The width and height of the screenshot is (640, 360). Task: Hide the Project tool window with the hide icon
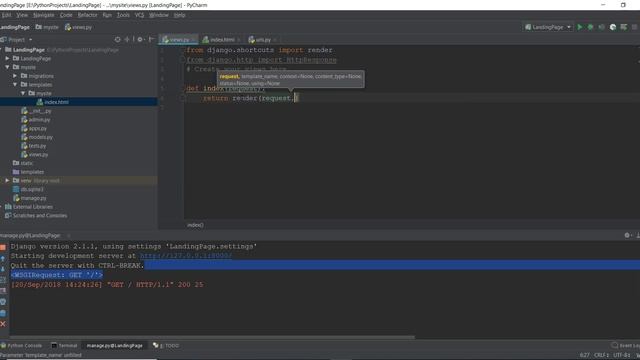[151, 40]
